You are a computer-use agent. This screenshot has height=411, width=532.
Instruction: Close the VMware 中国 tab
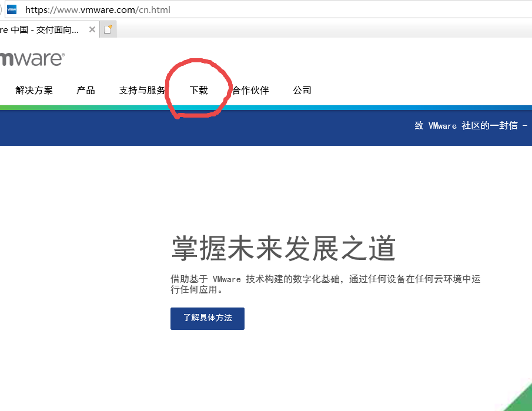tap(92, 29)
